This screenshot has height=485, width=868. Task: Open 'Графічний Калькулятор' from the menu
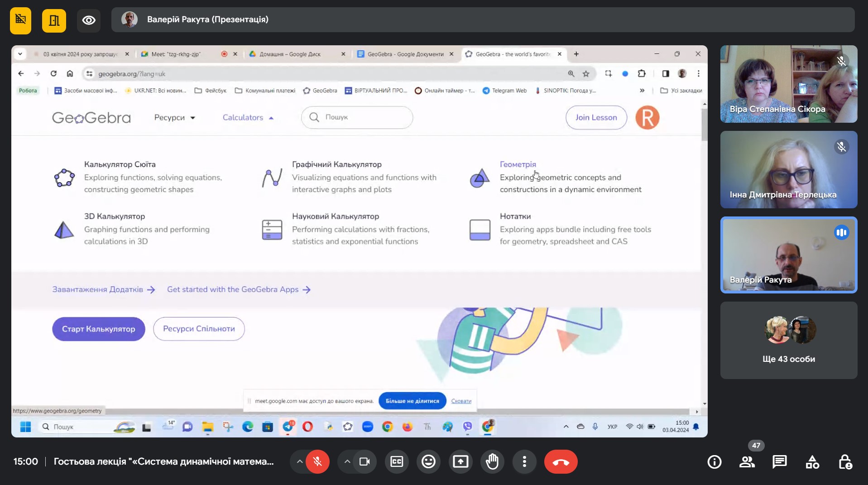(x=336, y=164)
